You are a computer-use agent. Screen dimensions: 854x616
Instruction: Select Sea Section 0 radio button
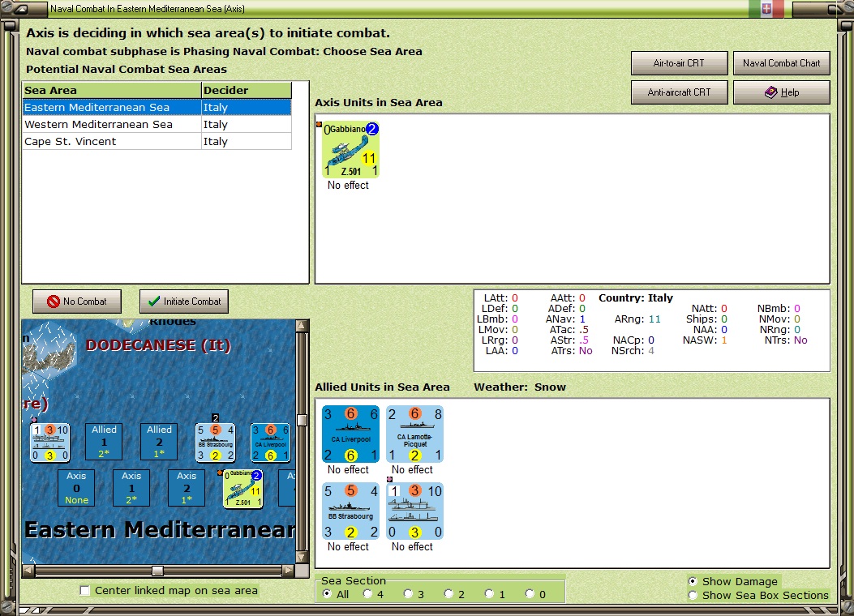click(530, 593)
